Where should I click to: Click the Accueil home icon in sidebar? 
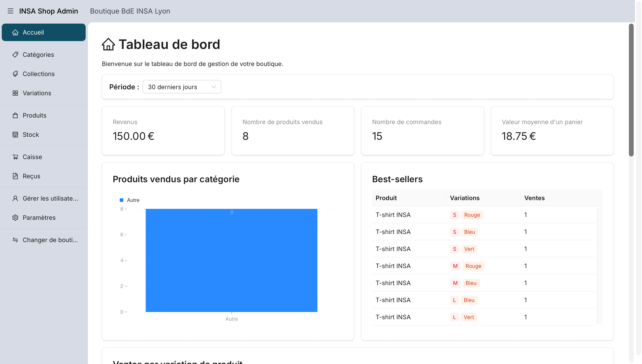pos(15,32)
